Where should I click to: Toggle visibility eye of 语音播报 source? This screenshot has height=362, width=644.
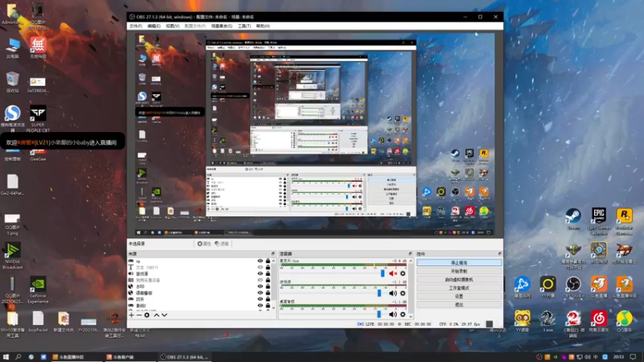pos(260,293)
